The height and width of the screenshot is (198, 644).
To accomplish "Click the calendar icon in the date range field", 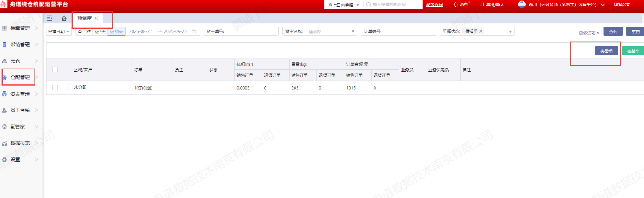I will click(194, 31).
